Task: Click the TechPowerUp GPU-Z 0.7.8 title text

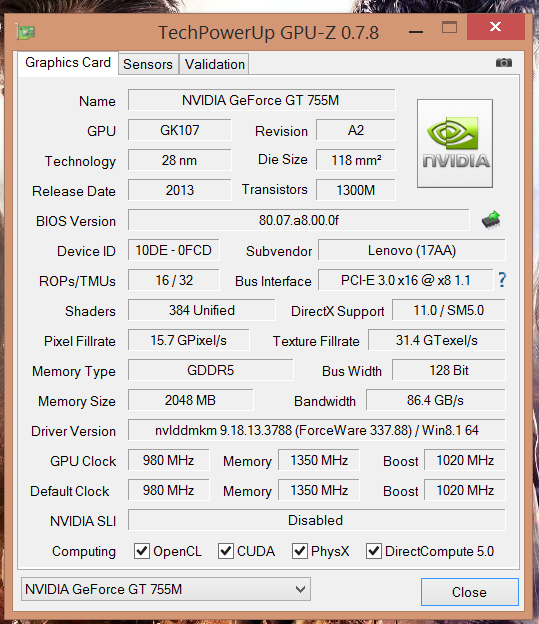Action: 269,33
